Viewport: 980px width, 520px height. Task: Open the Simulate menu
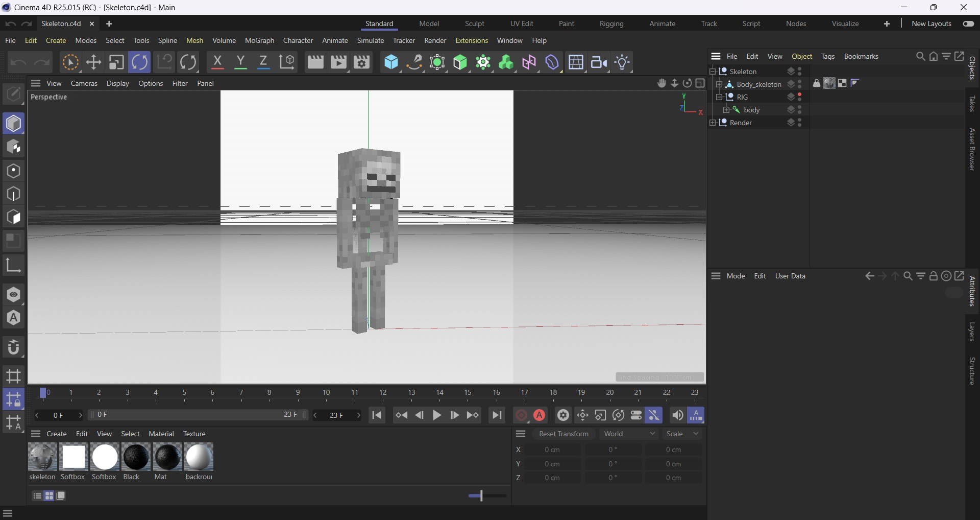coord(371,40)
